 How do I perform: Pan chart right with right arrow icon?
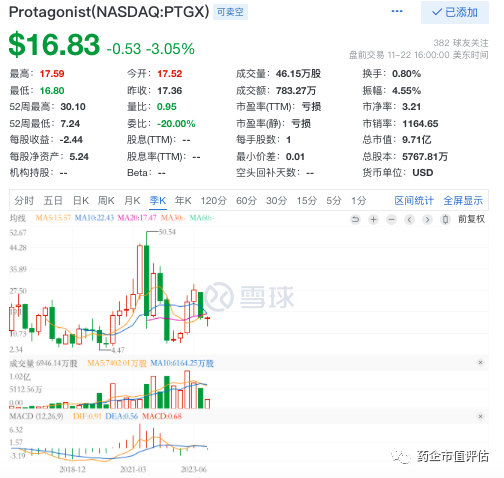pyautogui.click(x=427, y=219)
